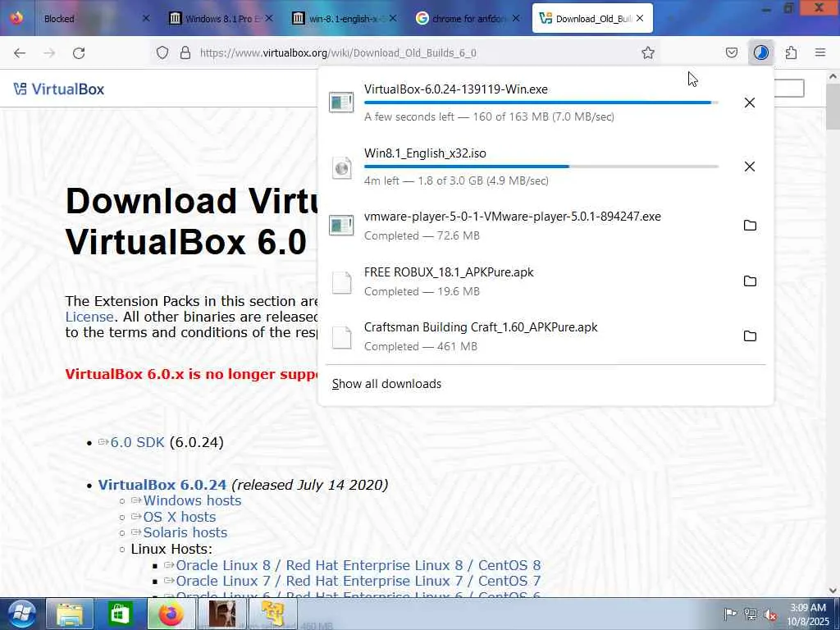Click the VirtualBox installer file icon
The height and width of the screenshot is (630, 840).
click(x=341, y=103)
